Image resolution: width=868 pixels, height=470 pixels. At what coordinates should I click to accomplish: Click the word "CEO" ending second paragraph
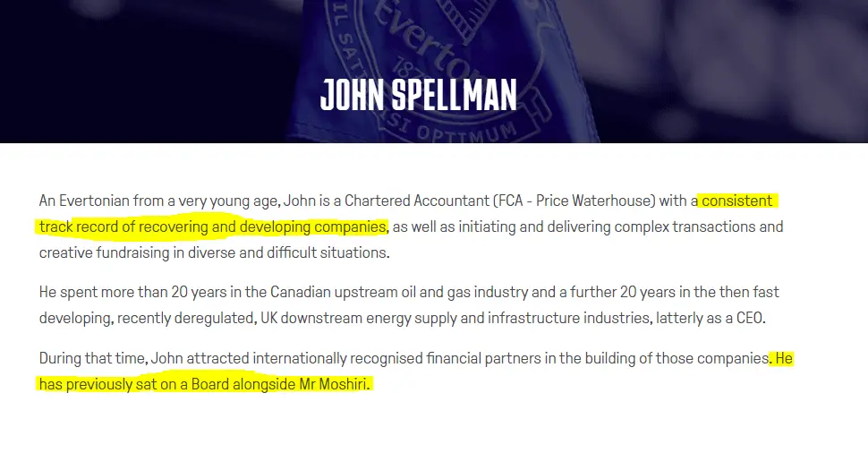747,318
